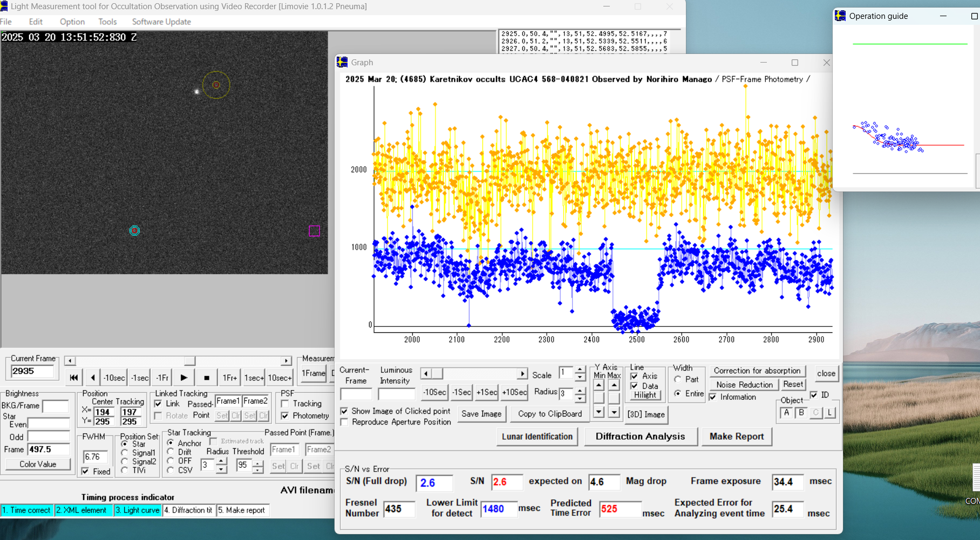Enable PSF Tracking checkbox
Image resolution: width=980 pixels, height=540 pixels.
285,404
